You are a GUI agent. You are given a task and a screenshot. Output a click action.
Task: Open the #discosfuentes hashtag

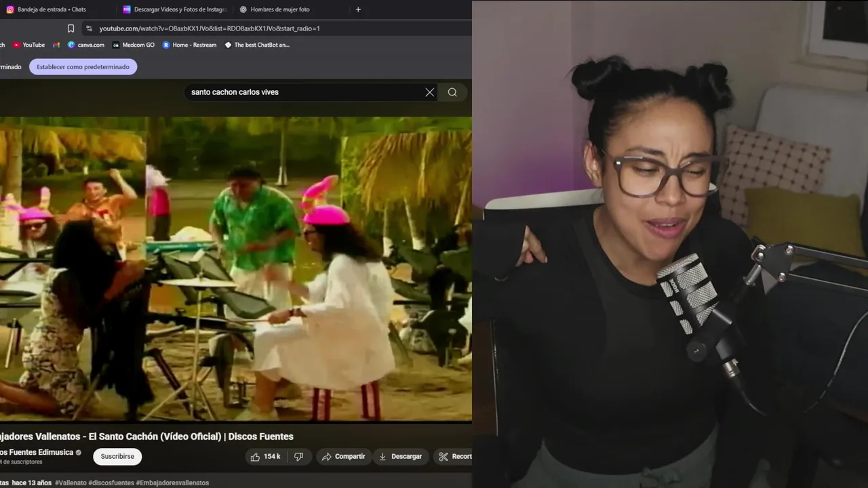click(111, 483)
